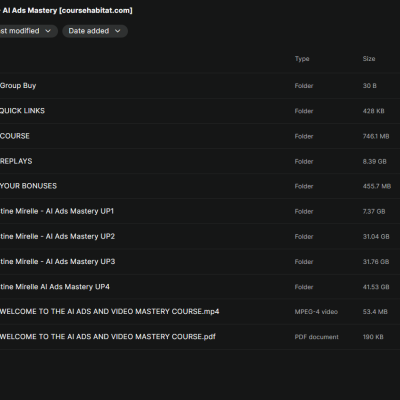Click the Folder type in UP3 row

304,262
